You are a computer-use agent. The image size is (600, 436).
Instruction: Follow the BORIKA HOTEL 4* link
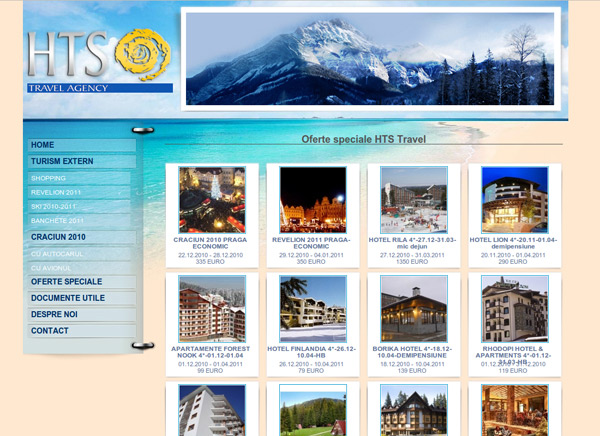tap(412, 352)
